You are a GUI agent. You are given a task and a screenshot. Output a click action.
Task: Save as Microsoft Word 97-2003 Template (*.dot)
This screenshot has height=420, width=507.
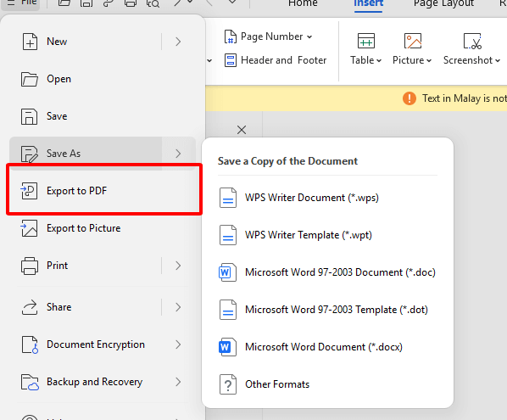[x=327, y=310]
